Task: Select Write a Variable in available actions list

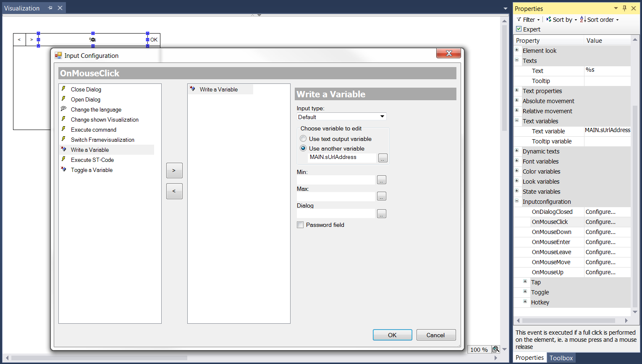Action: click(x=89, y=150)
